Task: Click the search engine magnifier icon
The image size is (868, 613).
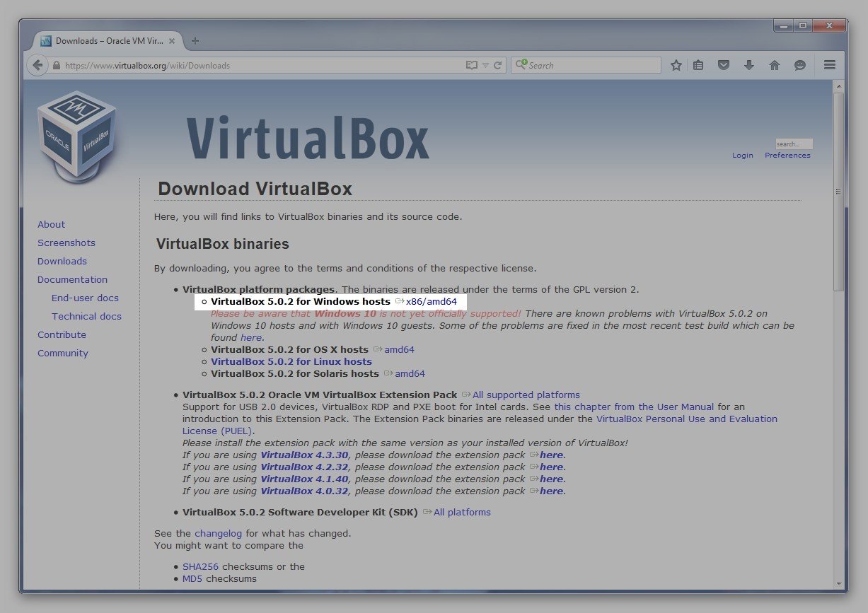Action: 521,65
